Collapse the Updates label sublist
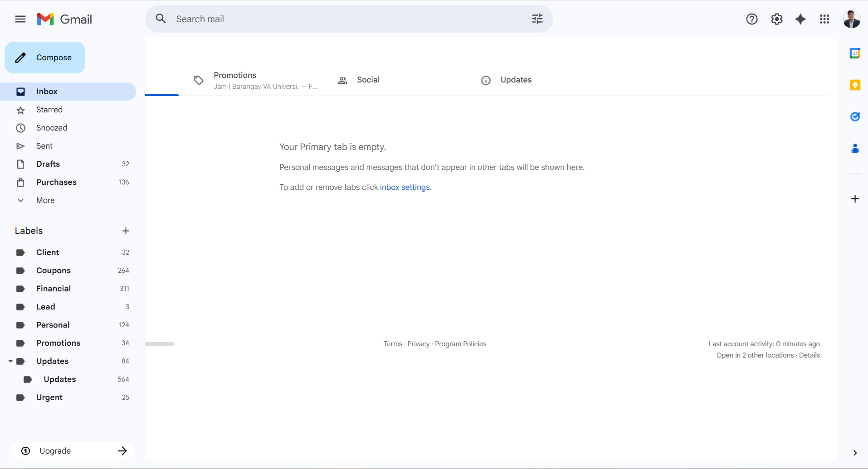 (x=10, y=361)
